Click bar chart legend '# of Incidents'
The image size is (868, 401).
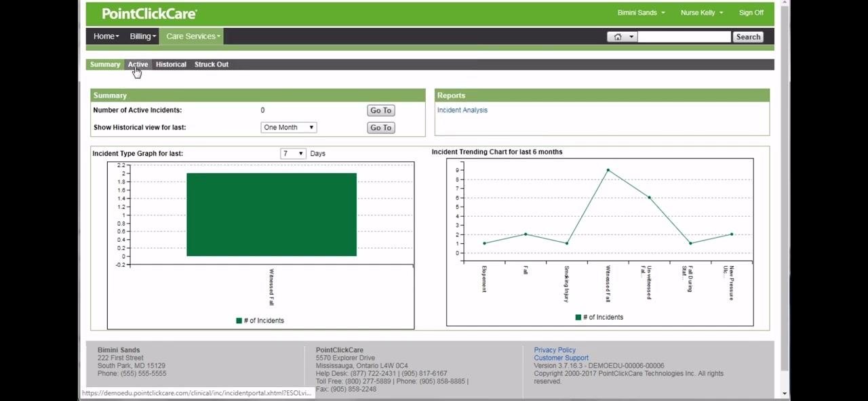coord(260,320)
